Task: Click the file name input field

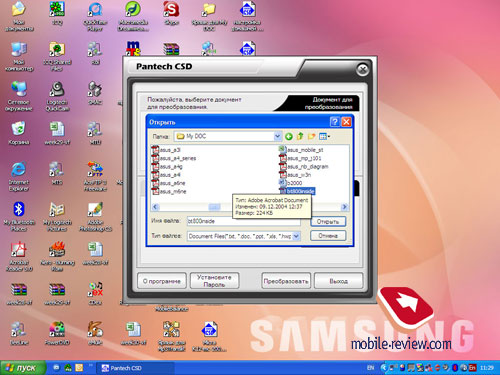Action: pos(243,221)
